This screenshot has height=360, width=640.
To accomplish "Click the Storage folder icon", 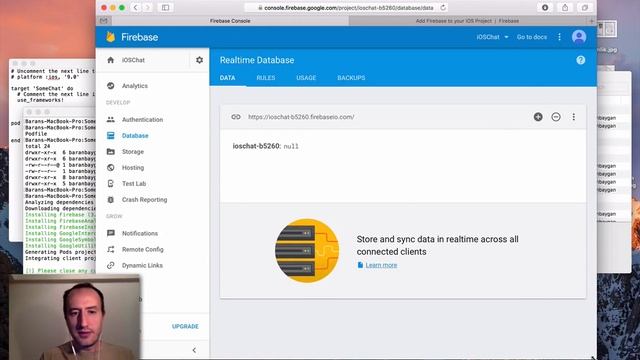I will (x=111, y=151).
